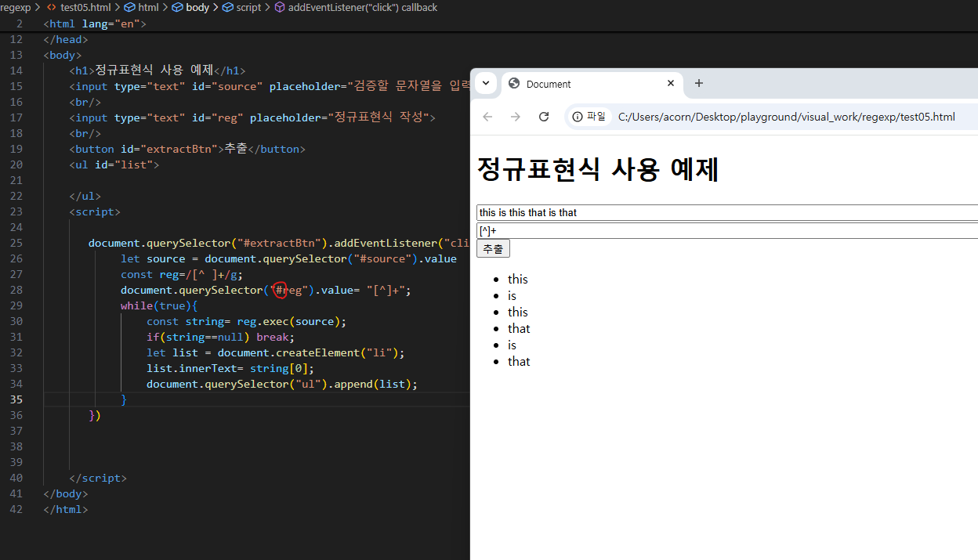The width and height of the screenshot is (978, 560).
Task: Click line number 25 in the gutter
Action: click(16, 243)
